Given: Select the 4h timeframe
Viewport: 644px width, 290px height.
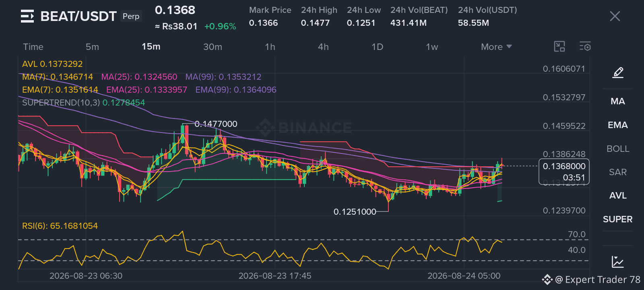Looking at the screenshot, I should click(x=323, y=47).
